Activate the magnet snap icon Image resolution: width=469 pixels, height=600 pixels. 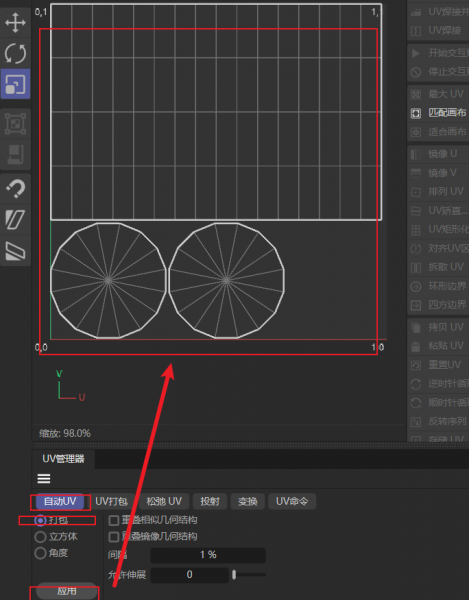point(15,188)
